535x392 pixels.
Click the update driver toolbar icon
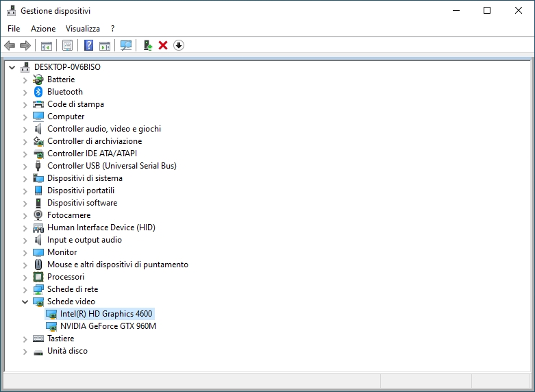(x=147, y=45)
